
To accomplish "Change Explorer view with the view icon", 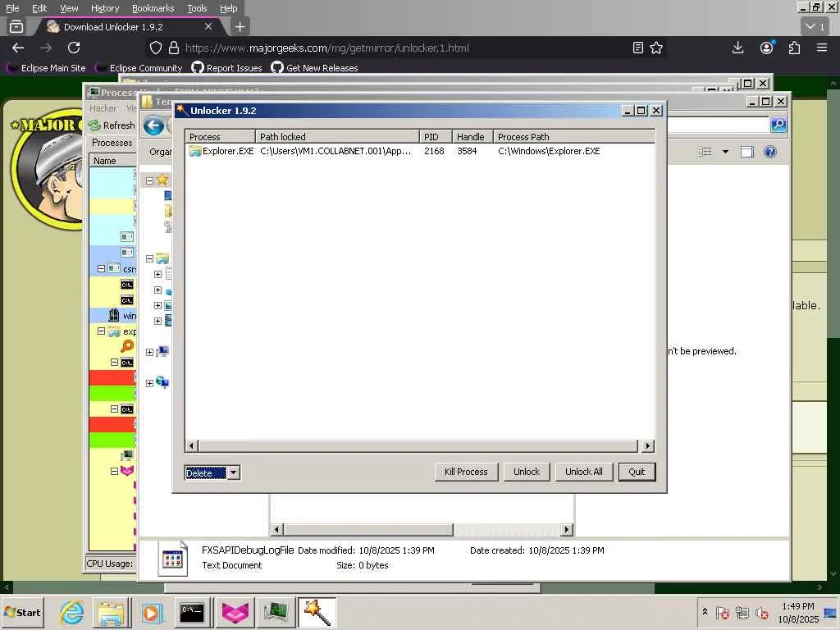I will 705,152.
